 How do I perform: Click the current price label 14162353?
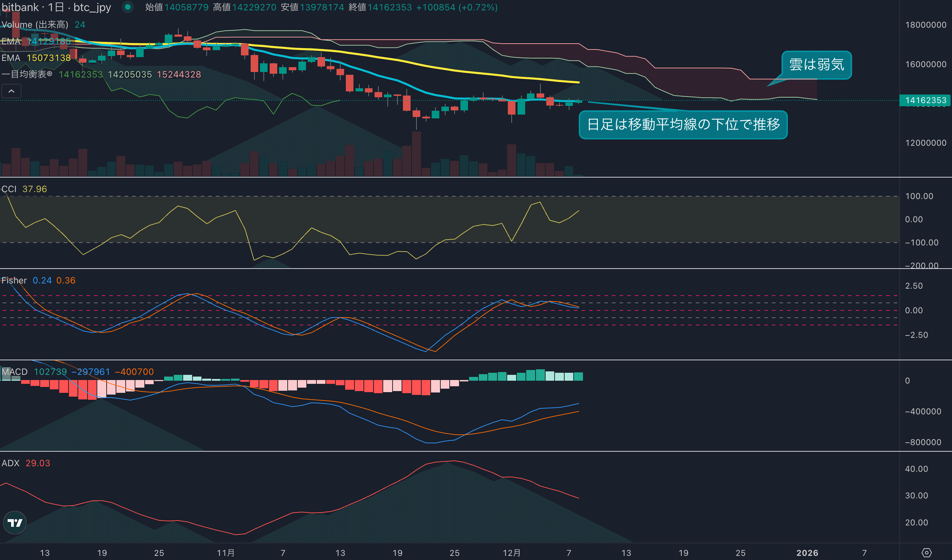(926, 100)
